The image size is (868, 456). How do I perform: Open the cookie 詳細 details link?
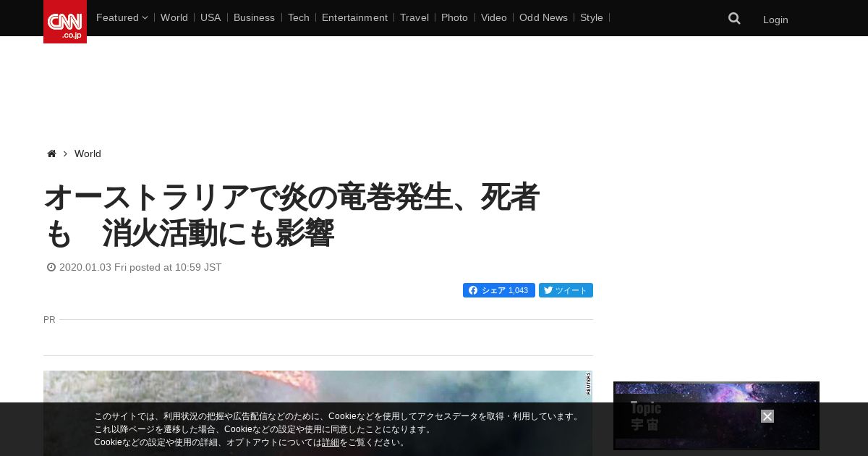[x=331, y=442]
